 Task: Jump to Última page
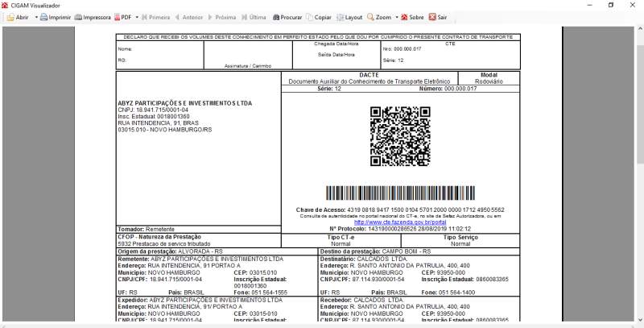254,17
